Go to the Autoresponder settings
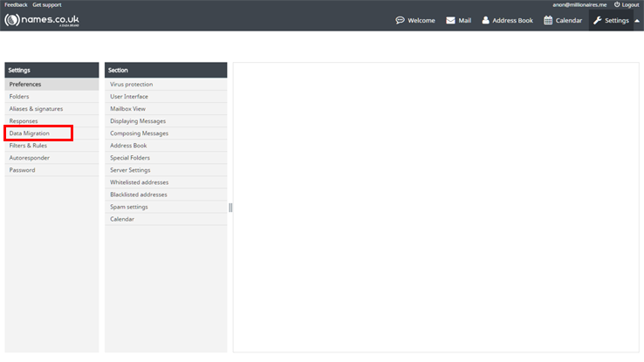 tap(30, 158)
